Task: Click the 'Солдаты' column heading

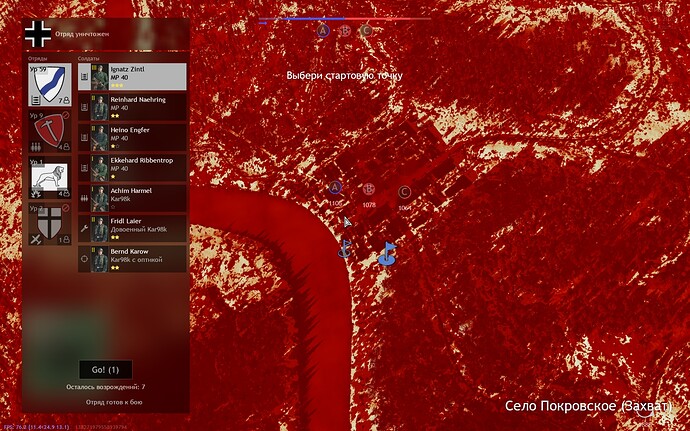Action: click(89, 58)
